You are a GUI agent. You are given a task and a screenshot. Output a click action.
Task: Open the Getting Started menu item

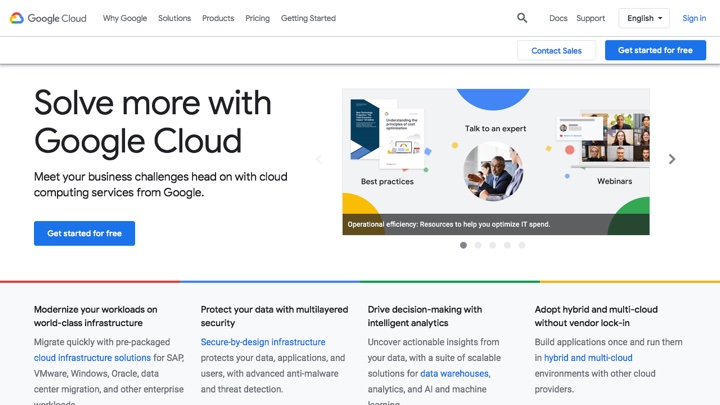point(309,18)
